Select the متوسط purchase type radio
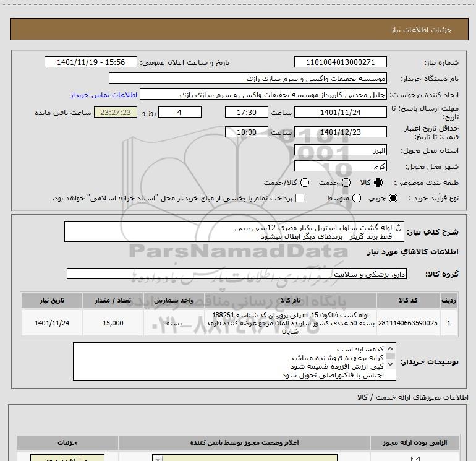The width and height of the screenshot is (476, 461). tap(357, 198)
